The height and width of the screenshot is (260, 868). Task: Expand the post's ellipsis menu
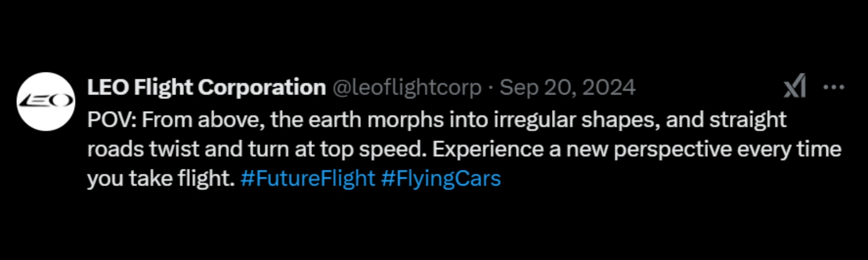click(833, 87)
